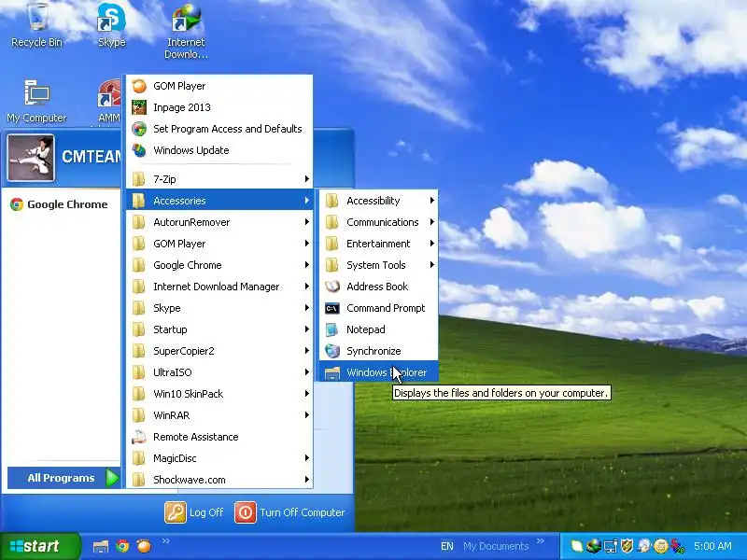Open the UltraISO program folder
747x560 pixels.
[219, 371]
